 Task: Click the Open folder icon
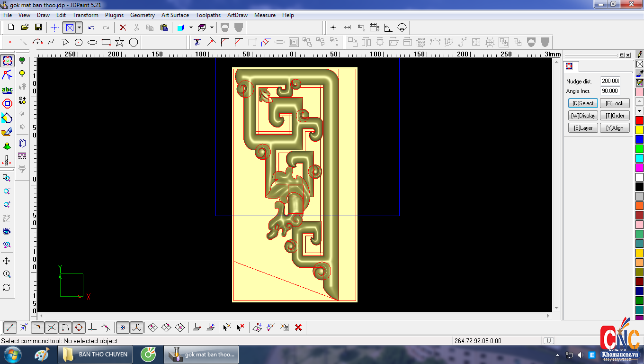pos(25,27)
